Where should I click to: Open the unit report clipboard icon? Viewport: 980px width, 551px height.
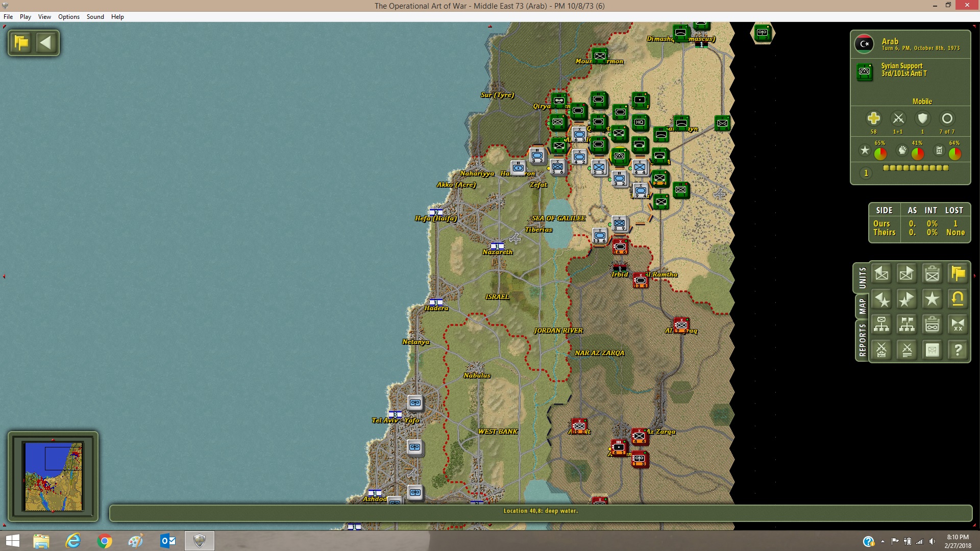933,274
